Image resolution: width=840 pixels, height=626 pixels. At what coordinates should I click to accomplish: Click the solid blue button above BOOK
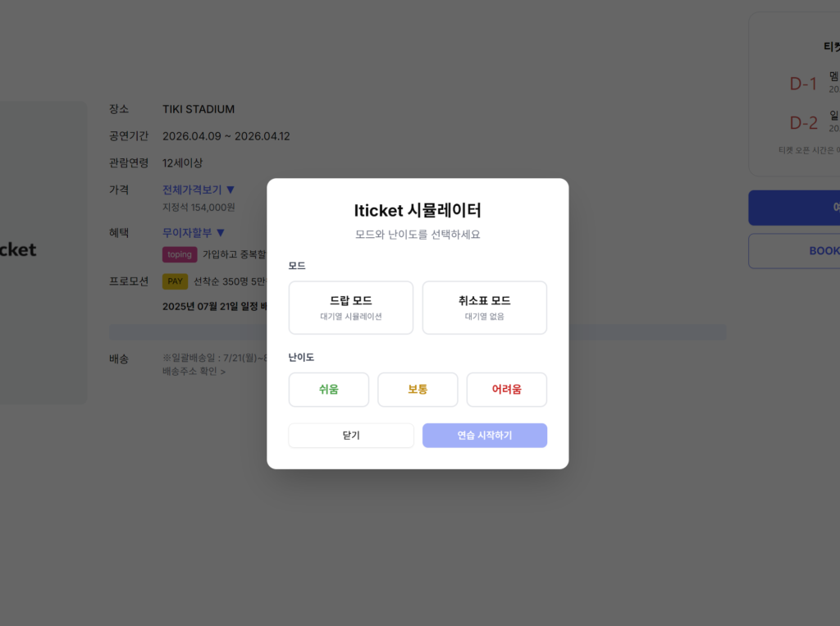point(794,208)
